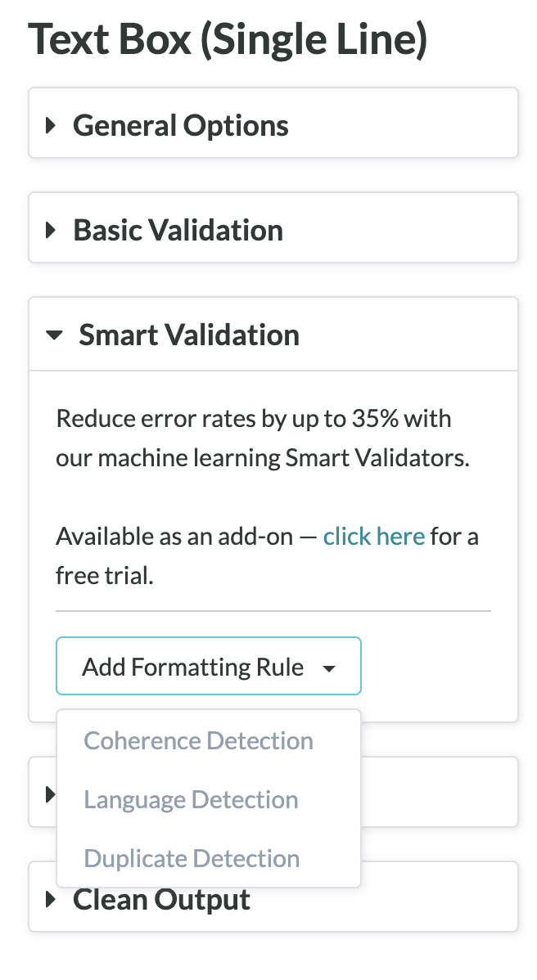The width and height of the screenshot is (537, 980).
Task: Click the caret arrow on Add Formatting Rule
Action: tap(329, 668)
